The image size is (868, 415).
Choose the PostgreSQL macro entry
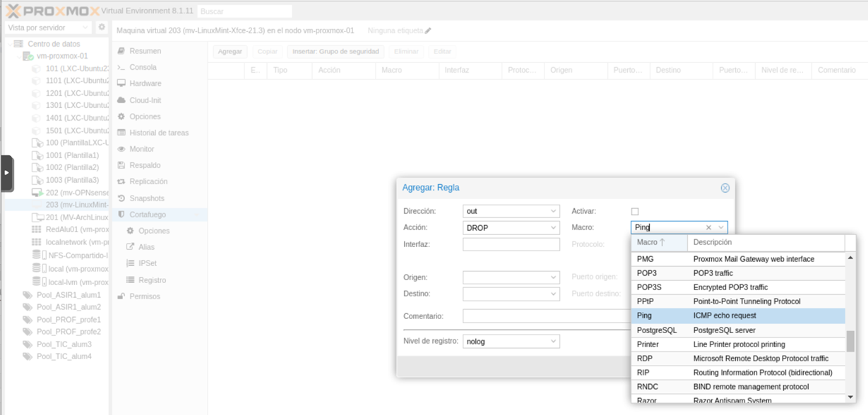click(738, 330)
